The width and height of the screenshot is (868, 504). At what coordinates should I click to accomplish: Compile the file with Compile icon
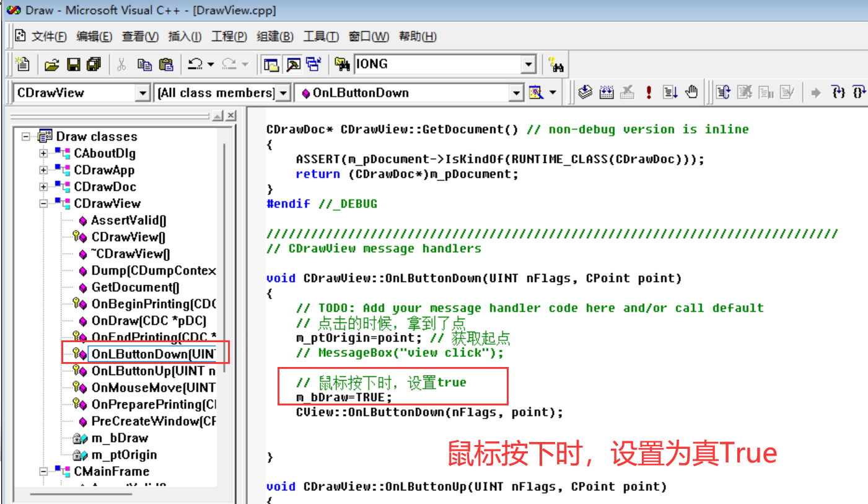[x=585, y=93]
